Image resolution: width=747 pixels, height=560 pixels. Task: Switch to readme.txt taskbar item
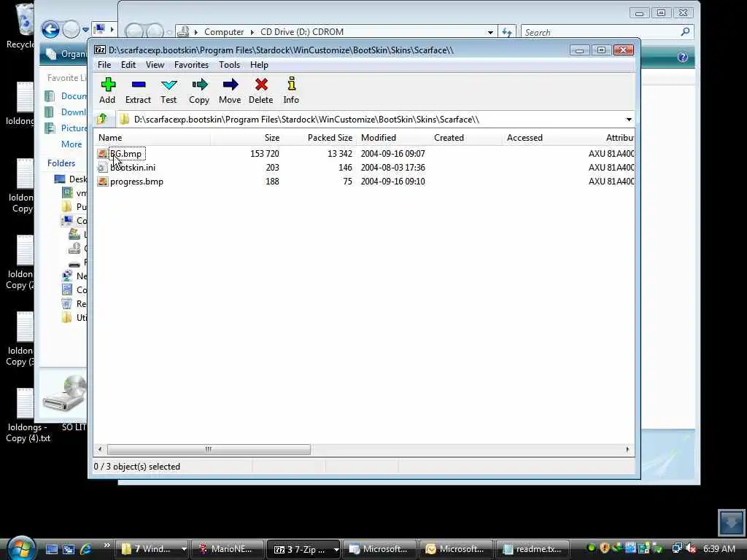[x=533, y=550]
